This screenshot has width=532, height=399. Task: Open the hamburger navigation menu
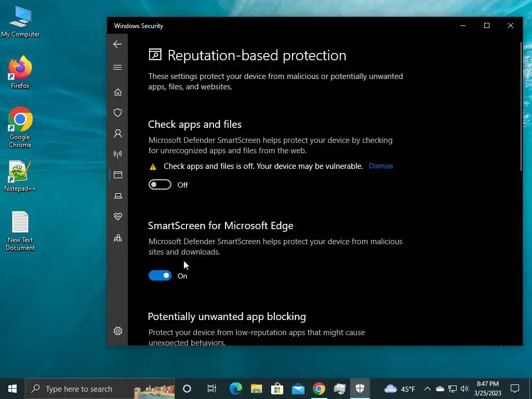click(x=117, y=67)
